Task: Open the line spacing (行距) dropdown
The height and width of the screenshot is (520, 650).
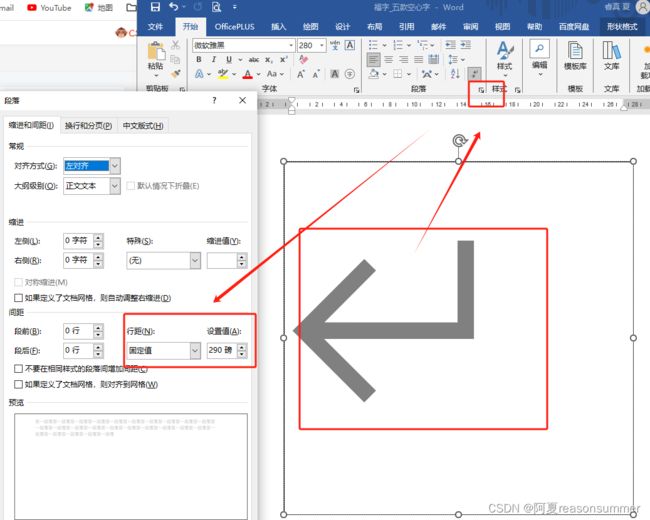Action: 194,351
